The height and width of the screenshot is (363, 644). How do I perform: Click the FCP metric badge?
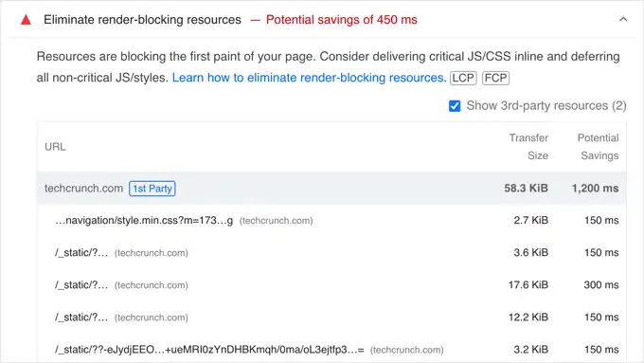[x=495, y=78]
